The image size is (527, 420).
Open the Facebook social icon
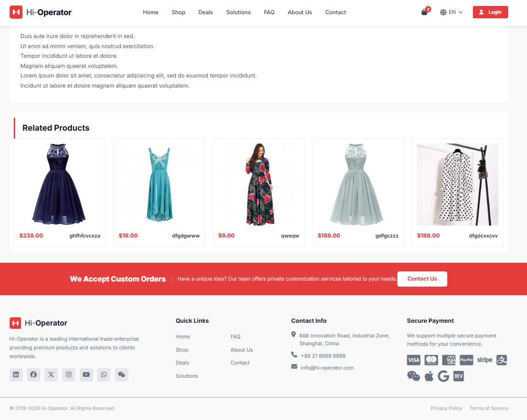coord(33,375)
